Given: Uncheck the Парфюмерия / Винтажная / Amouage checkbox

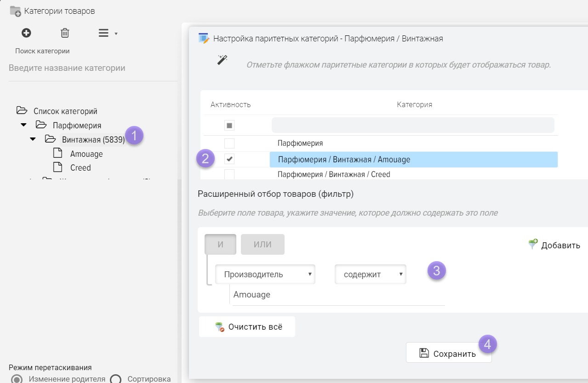Looking at the screenshot, I should tap(229, 159).
